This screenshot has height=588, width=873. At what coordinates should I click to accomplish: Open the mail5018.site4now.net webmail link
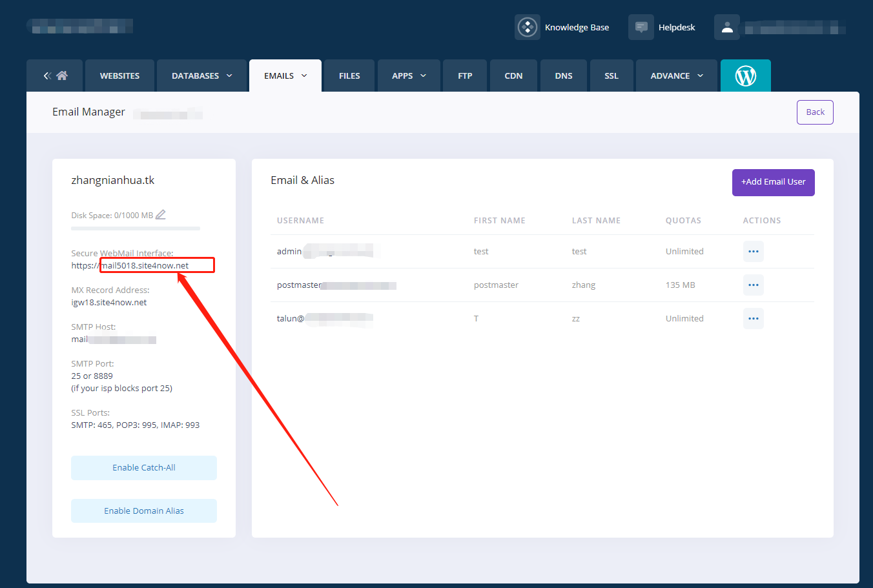[145, 265]
